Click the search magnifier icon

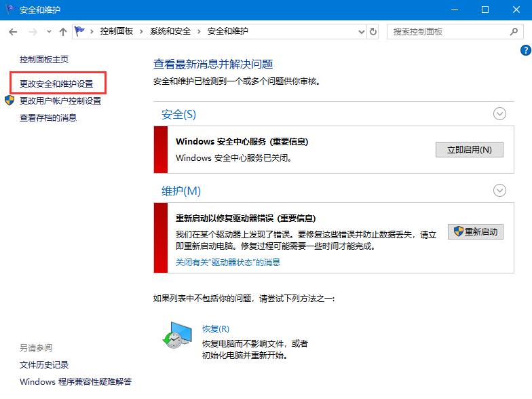coord(514,31)
